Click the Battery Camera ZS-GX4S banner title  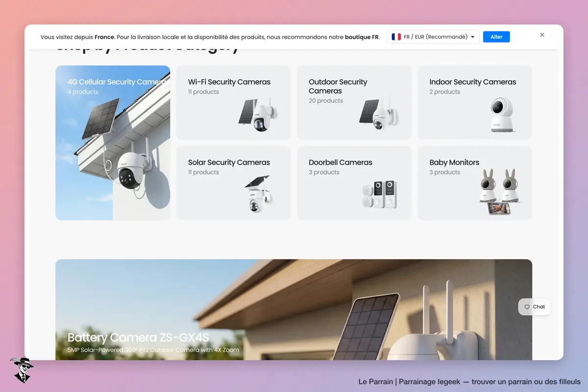click(138, 338)
